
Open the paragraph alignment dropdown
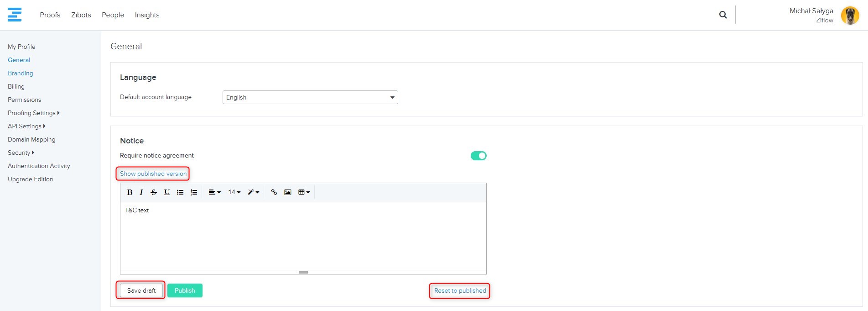214,192
